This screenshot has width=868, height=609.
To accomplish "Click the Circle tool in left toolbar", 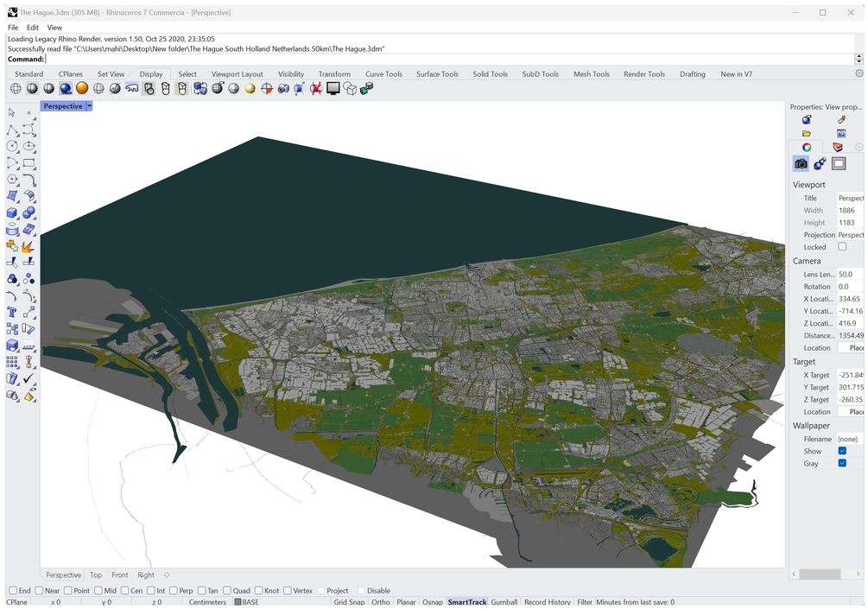I will [x=12, y=146].
